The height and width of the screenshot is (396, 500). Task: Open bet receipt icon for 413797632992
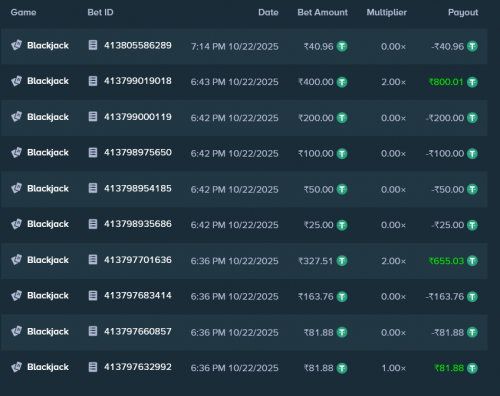(x=93, y=367)
